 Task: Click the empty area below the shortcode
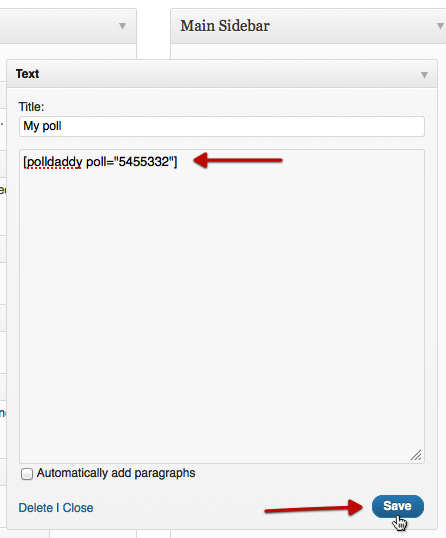click(222, 309)
